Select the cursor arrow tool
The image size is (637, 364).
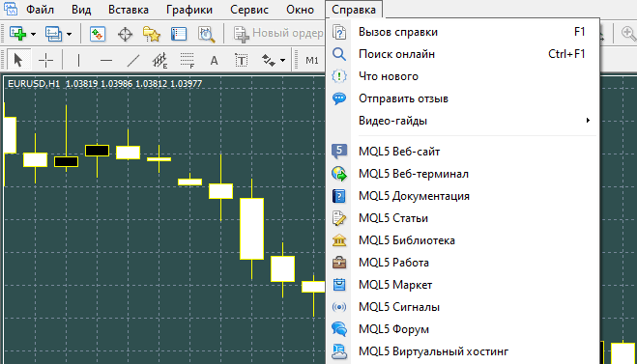[x=17, y=61]
